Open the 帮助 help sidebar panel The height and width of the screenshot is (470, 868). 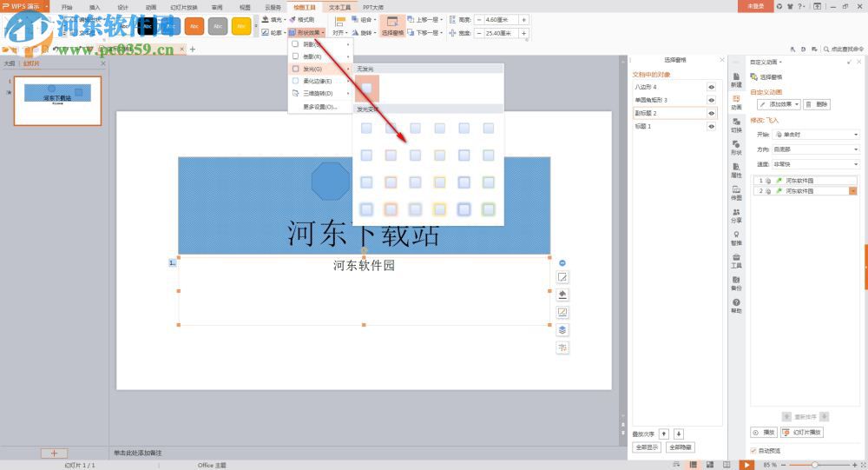click(736, 307)
